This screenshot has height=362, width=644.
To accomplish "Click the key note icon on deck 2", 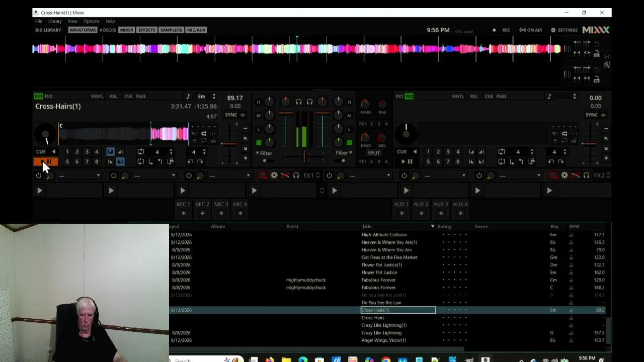I will tap(549, 97).
